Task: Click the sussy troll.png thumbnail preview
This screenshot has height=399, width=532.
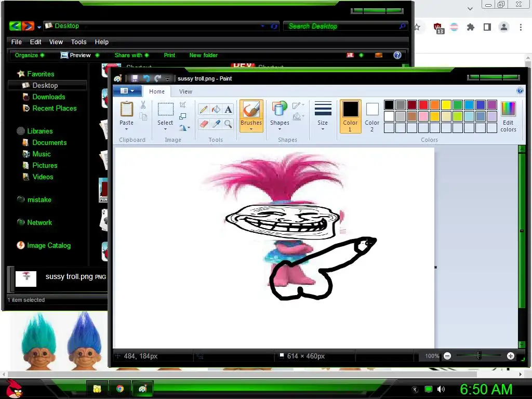Action: pyautogui.click(x=26, y=279)
